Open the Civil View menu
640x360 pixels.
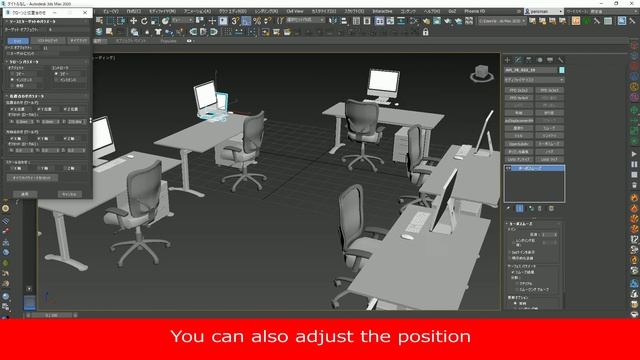[295, 11]
